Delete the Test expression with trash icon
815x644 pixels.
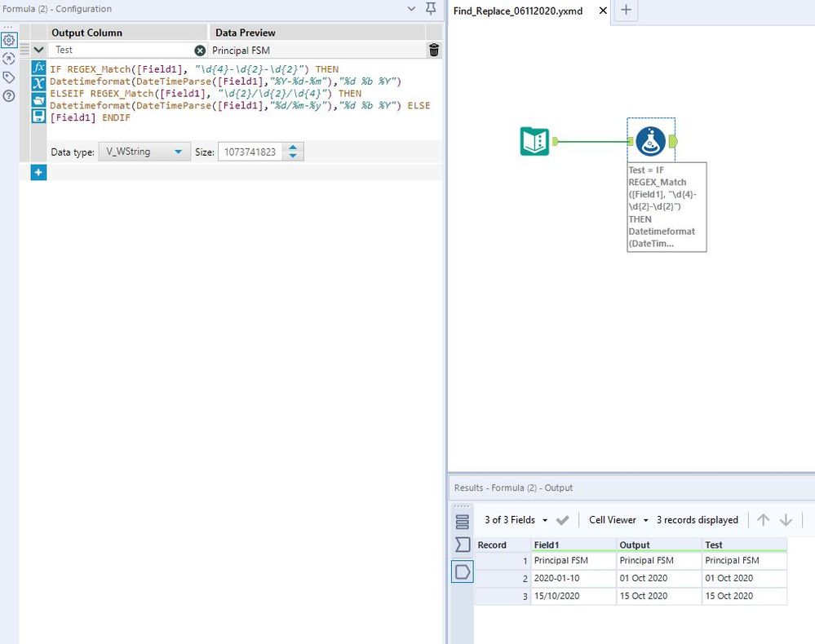tap(433, 51)
